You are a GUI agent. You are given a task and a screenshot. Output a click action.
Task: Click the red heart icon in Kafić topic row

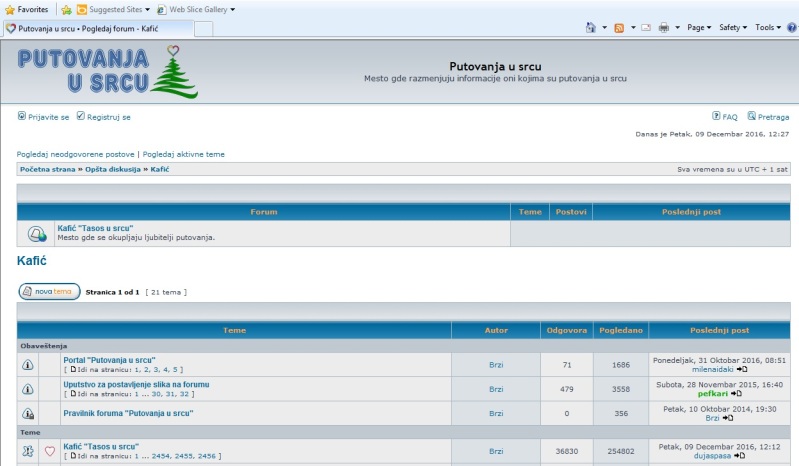pos(49,451)
